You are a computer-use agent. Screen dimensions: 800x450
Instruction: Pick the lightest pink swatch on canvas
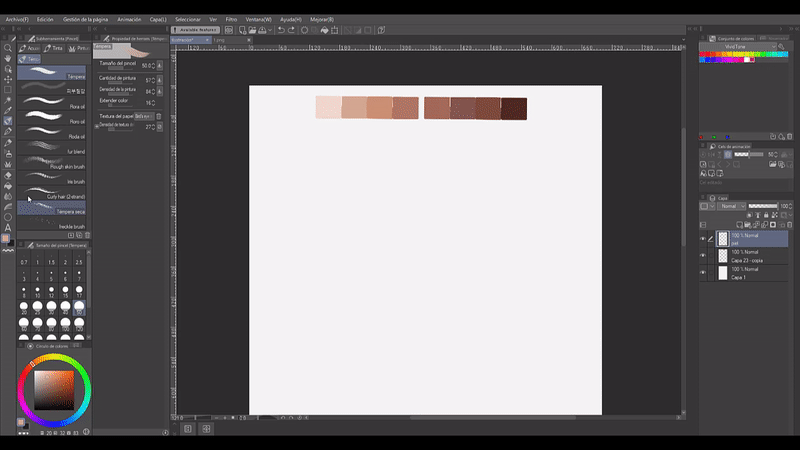coord(328,107)
